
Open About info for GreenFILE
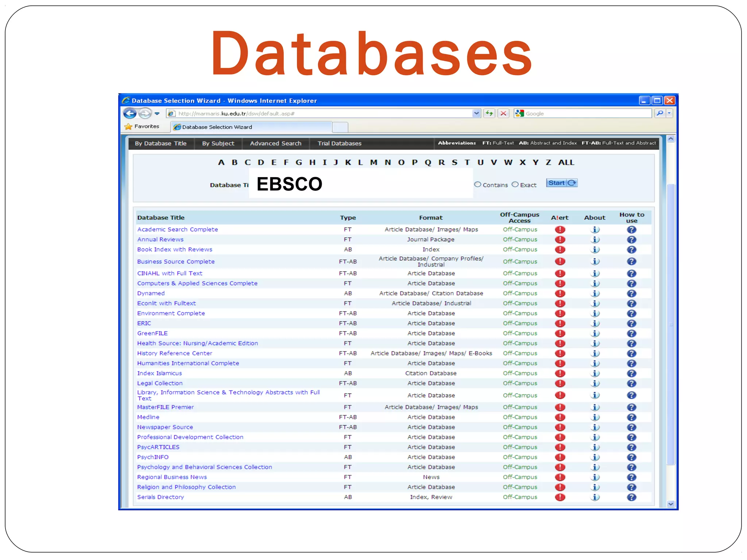coord(595,333)
